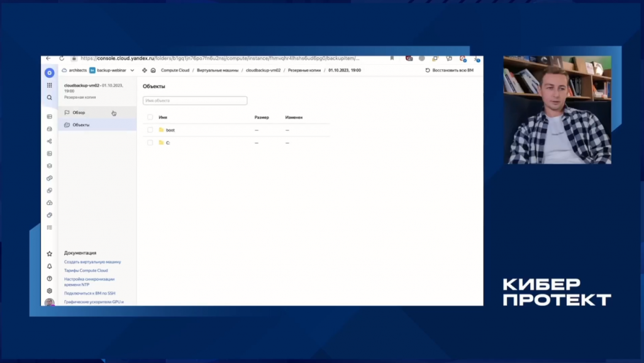The image size is (644, 363).
Task: Open Настройка синхронизации времени NTP link
Action: coord(89,282)
